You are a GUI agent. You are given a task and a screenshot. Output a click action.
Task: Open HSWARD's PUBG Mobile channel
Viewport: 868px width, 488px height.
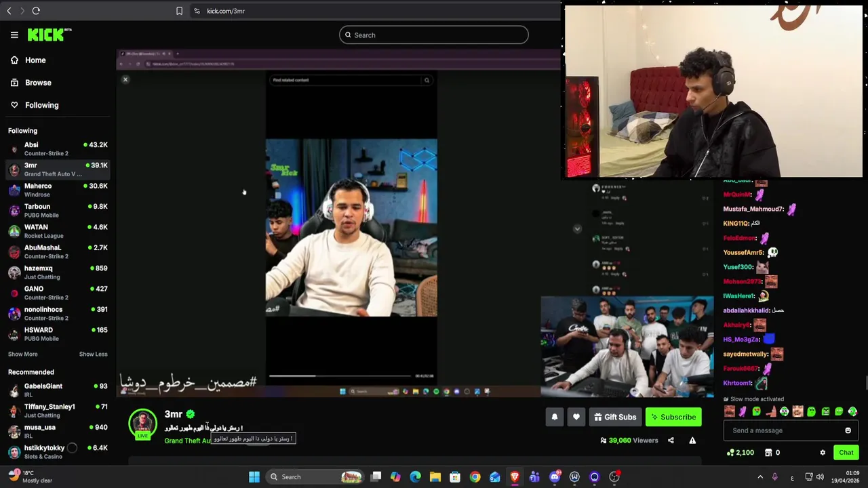point(58,333)
